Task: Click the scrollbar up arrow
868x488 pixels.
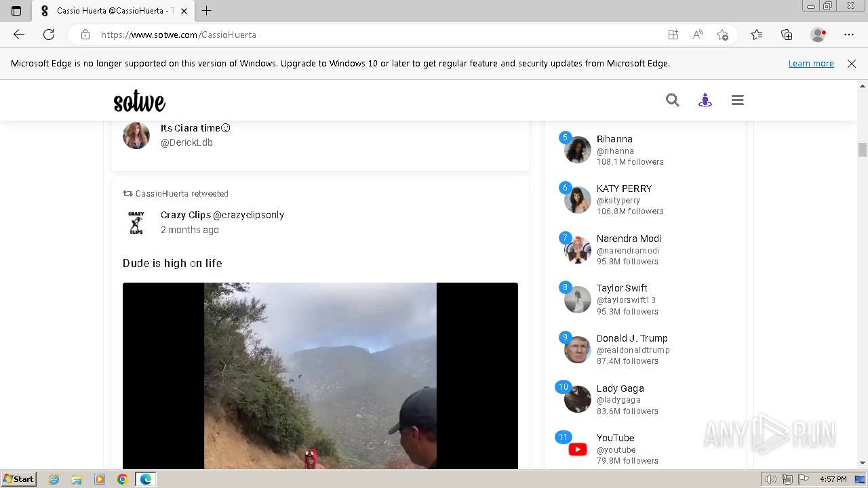Action: pyautogui.click(x=863, y=86)
